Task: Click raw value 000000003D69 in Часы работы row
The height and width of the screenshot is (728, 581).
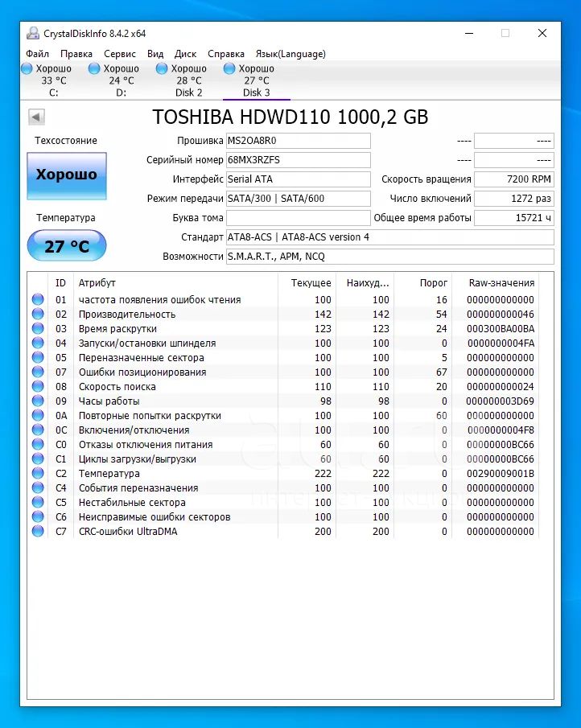Action: click(x=501, y=401)
